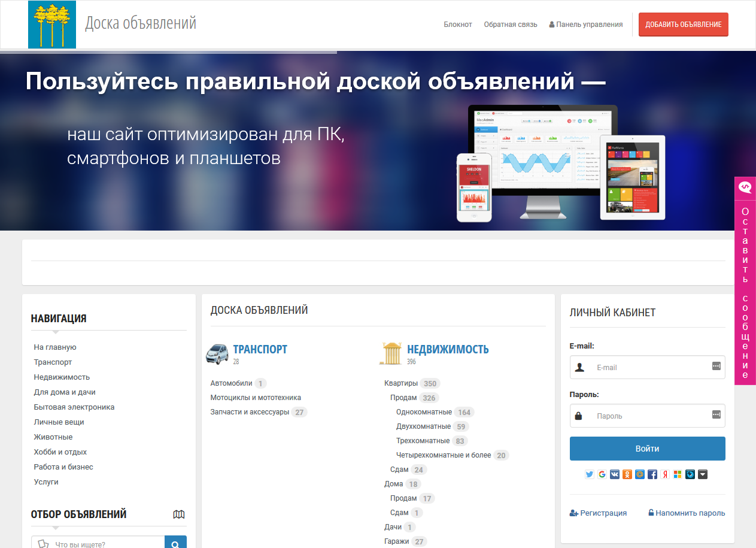Choose the VK login icon
The width and height of the screenshot is (756, 548).
tap(615, 474)
